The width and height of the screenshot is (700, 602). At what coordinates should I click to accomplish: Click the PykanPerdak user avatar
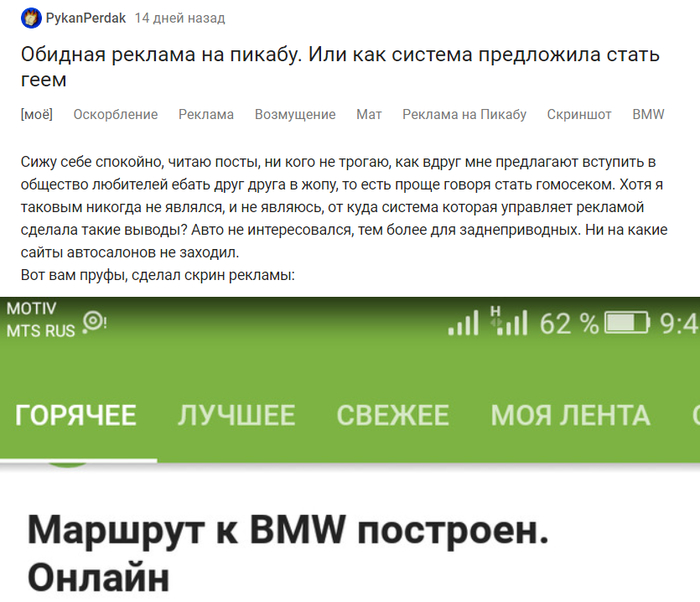click(31, 18)
